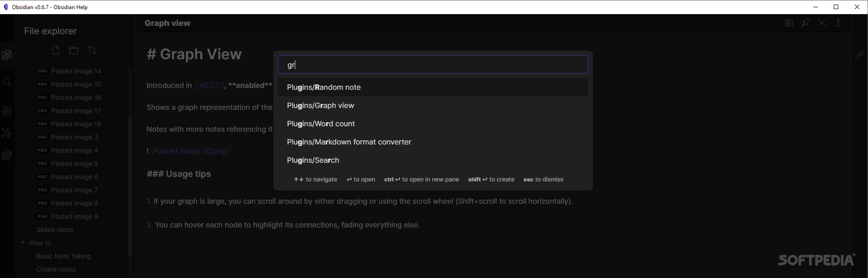
Task: Open Pasted image 6 file
Action: [74, 177]
